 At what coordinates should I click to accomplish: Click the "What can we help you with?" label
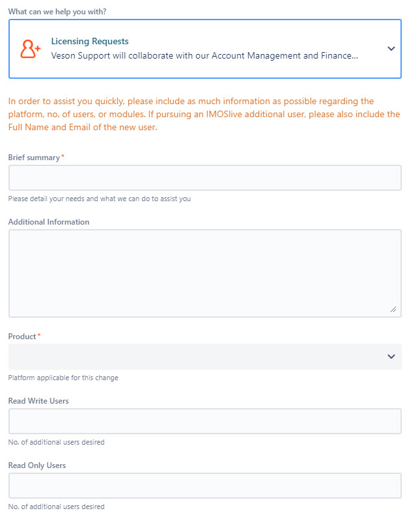[57, 12]
